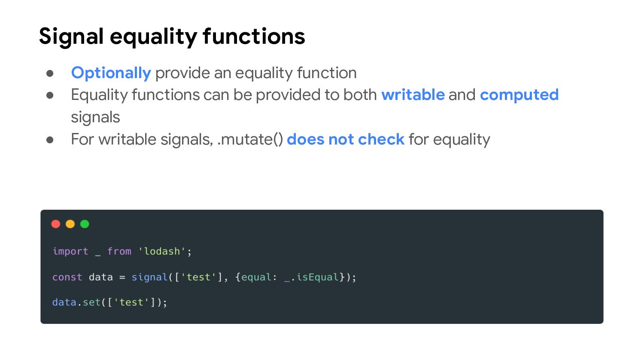
Task: Click the yellow dot in code window
Action: pos(70,224)
